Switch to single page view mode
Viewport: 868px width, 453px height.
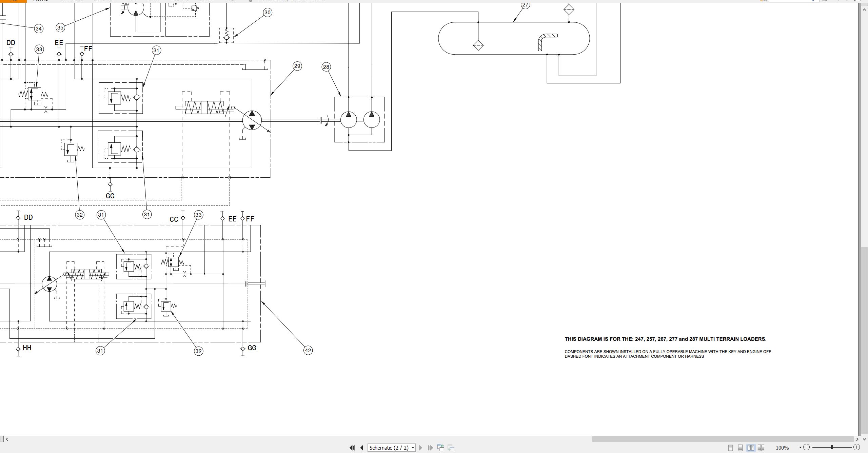pos(730,448)
